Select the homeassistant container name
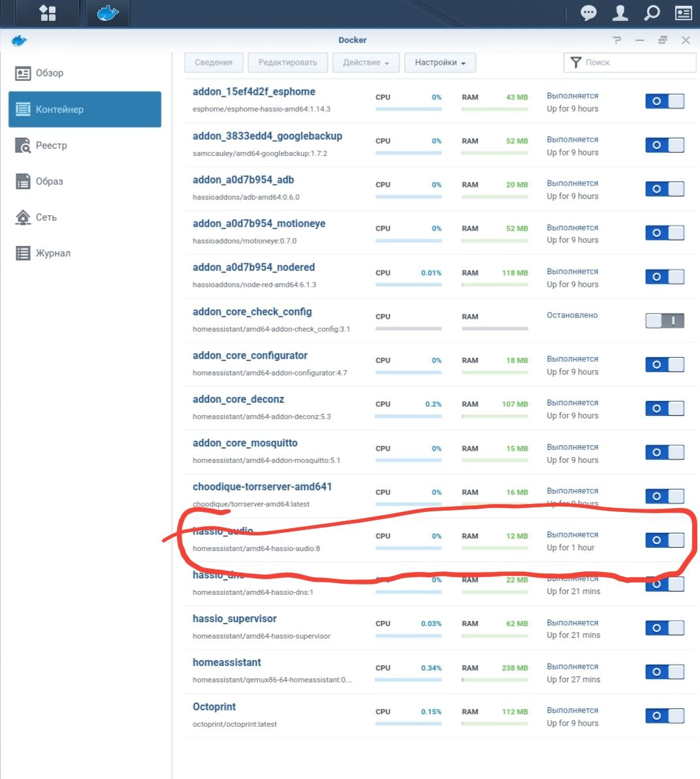The height and width of the screenshot is (779, 700). [x=227, y=662]
